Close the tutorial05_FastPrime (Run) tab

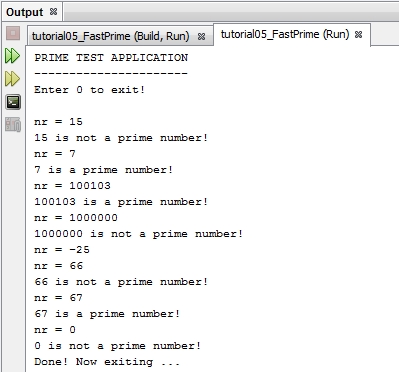358,34
